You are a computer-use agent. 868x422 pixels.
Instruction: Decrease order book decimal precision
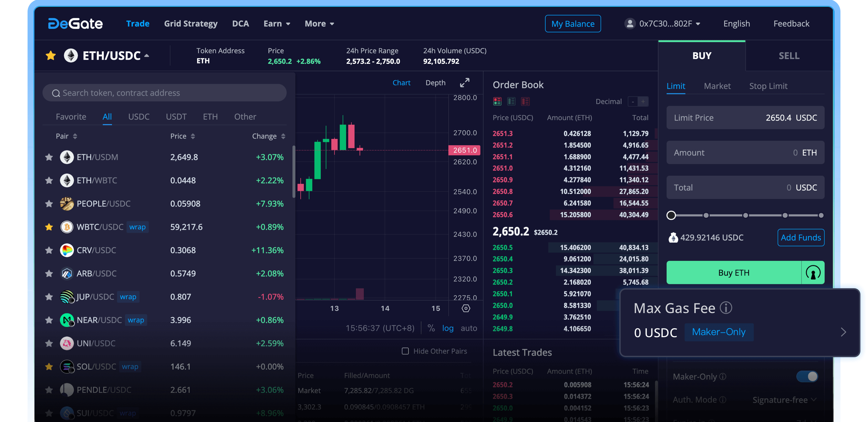(633, 102)
